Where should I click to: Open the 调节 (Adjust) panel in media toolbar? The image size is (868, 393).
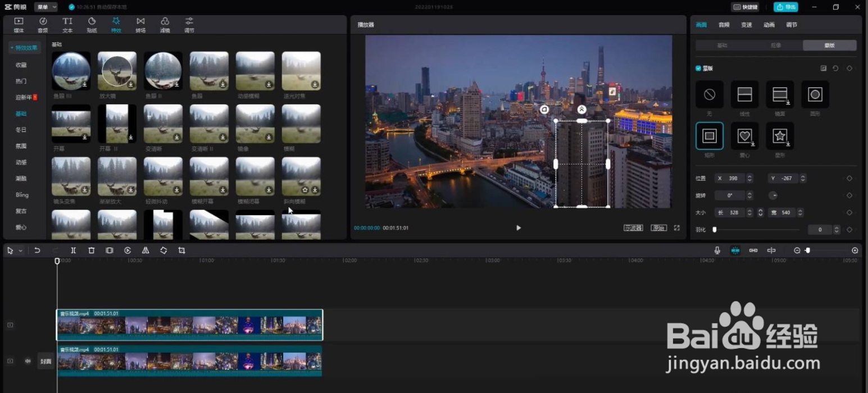[x=189, y=25]
